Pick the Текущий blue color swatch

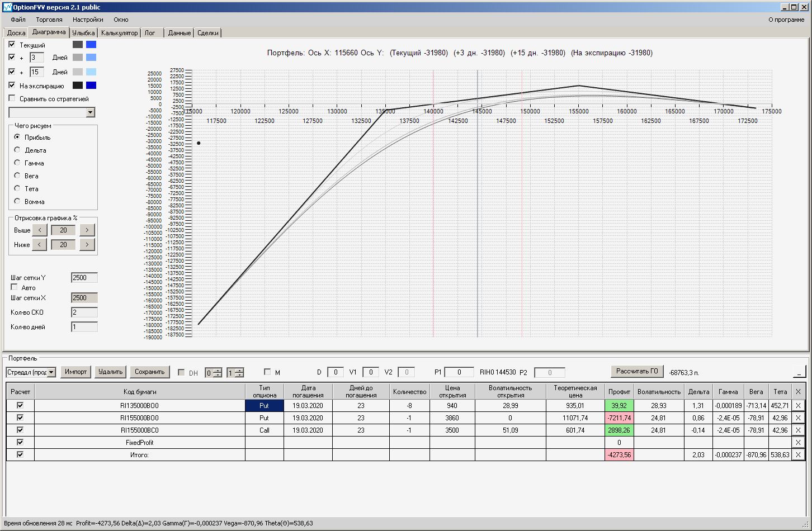tap(91, 45)
